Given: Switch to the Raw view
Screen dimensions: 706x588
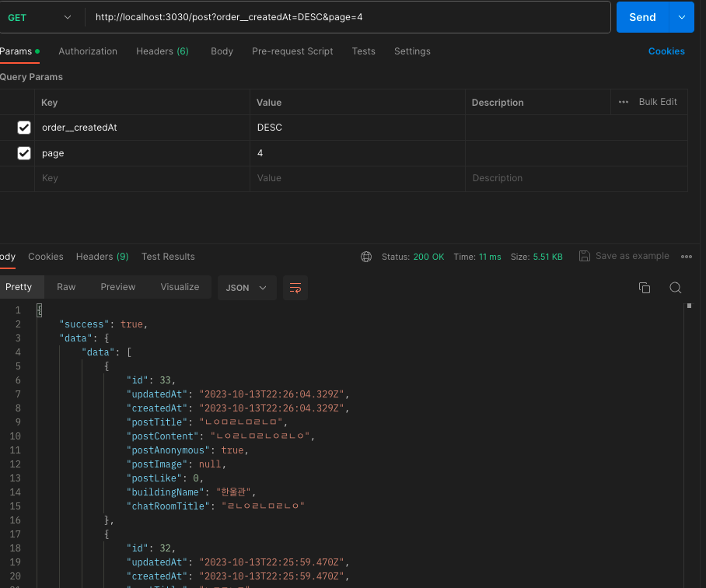Looking at the screenshot, I should [66, 287].
